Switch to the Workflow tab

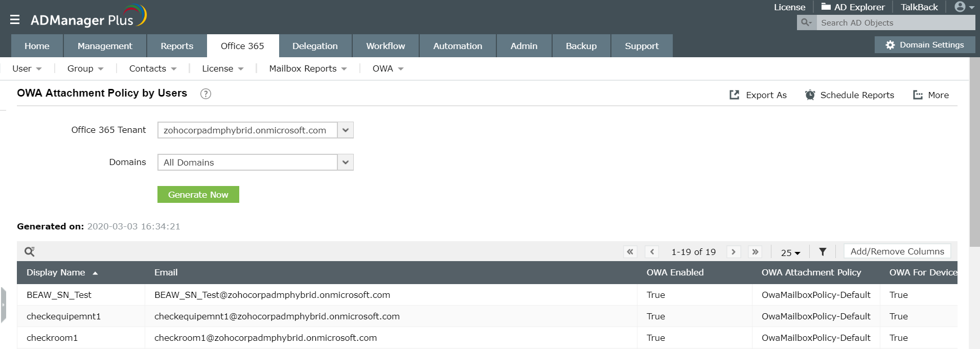(385, 46)
